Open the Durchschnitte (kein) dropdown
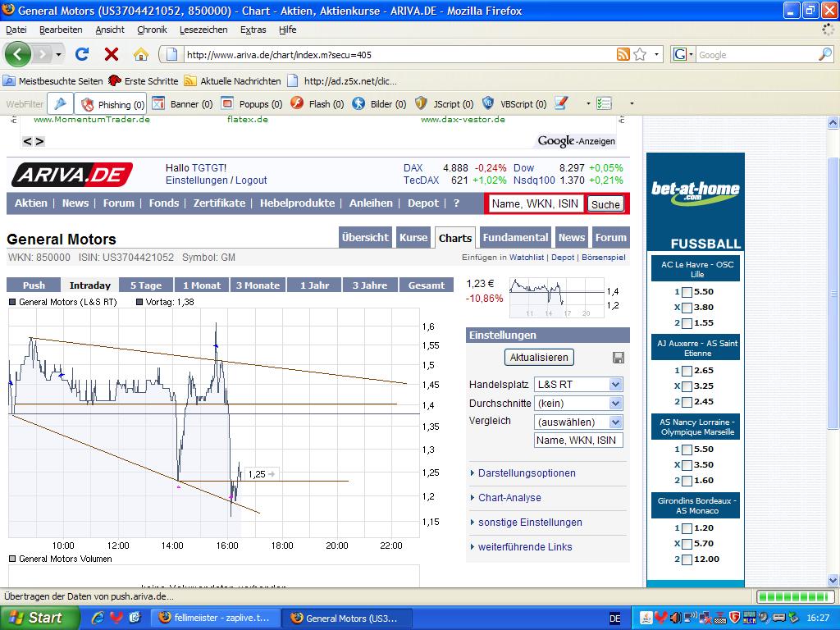The image size is (840, 630). click(x=578, y=403)
